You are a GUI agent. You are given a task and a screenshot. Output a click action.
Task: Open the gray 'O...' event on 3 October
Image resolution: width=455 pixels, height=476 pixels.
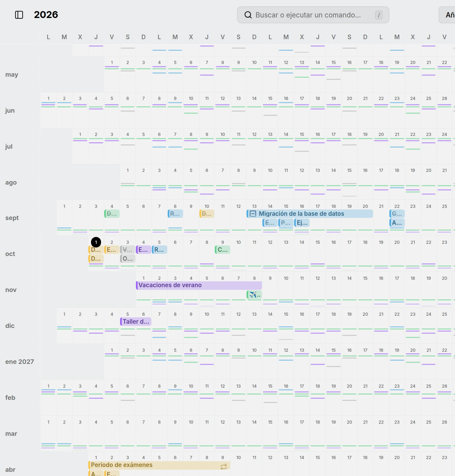coord(128,259)
